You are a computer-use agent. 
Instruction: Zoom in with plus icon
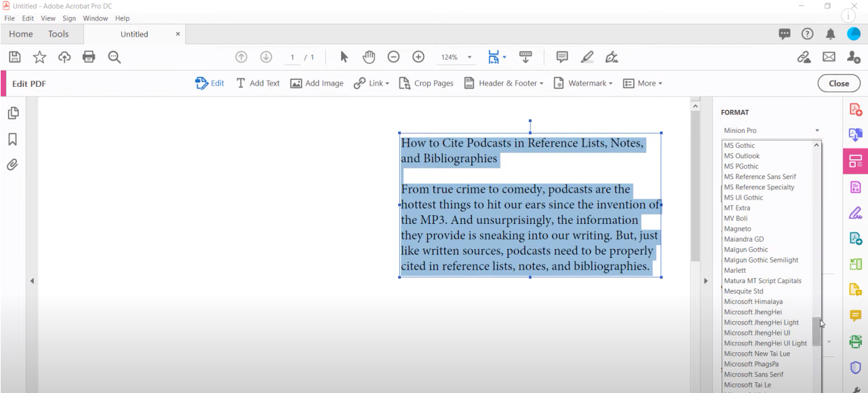click(418, 58)
